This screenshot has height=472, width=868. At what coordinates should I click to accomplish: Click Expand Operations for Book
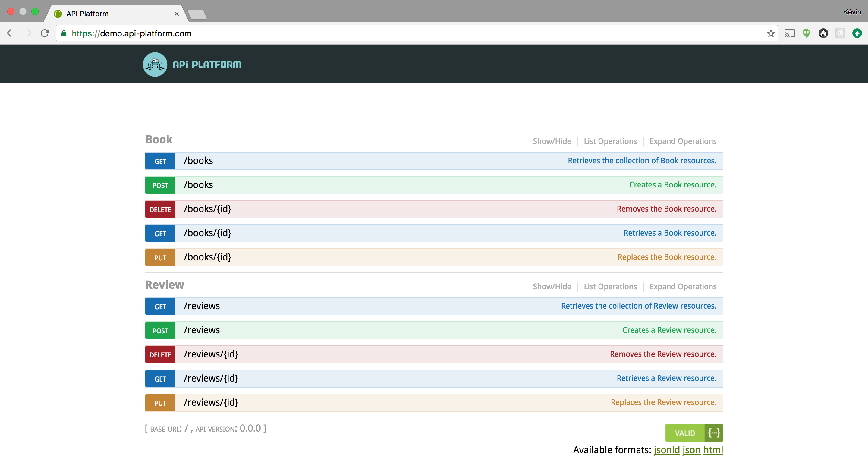tap(683, 141)
